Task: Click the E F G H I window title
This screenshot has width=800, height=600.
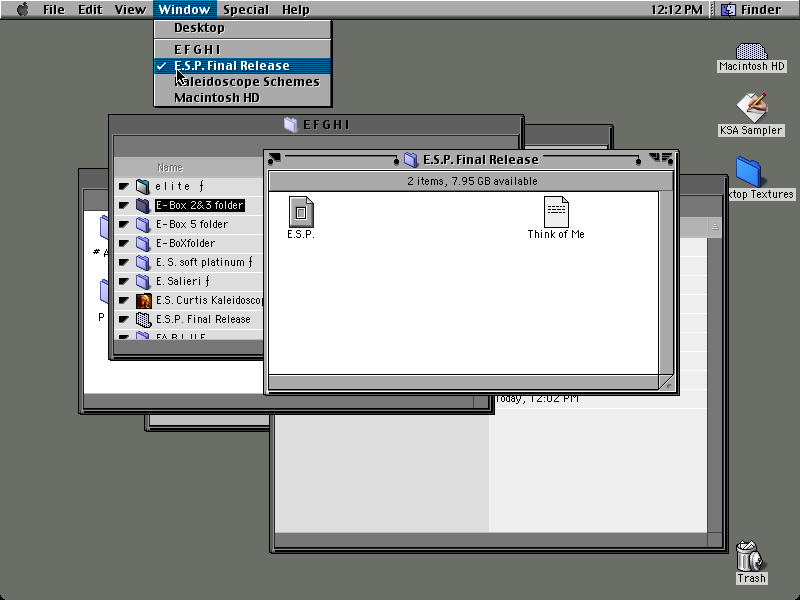Action: [x=327, y=125]
